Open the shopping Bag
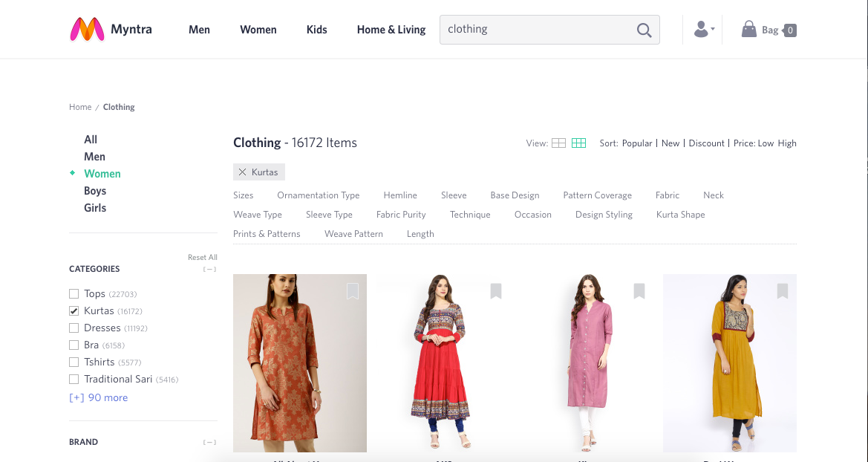 (749, 29)
